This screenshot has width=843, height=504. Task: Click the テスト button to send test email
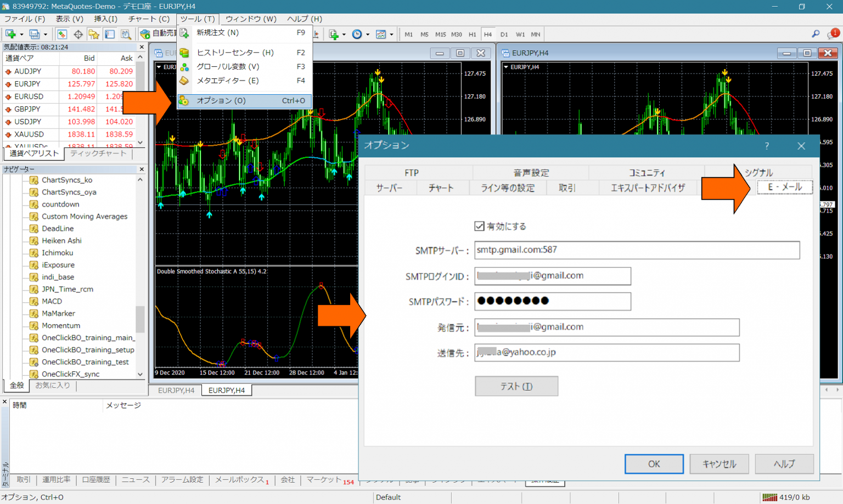(516, 386)
